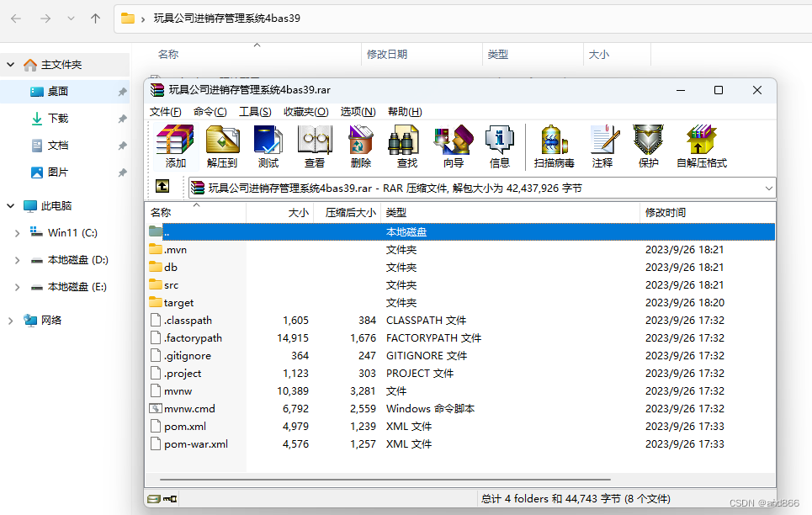The width and height of the screenshot is (812, 515).
Task: Click the Add (添加) toolbar icon
Action: pyautogui.click(x=175, y=146)
